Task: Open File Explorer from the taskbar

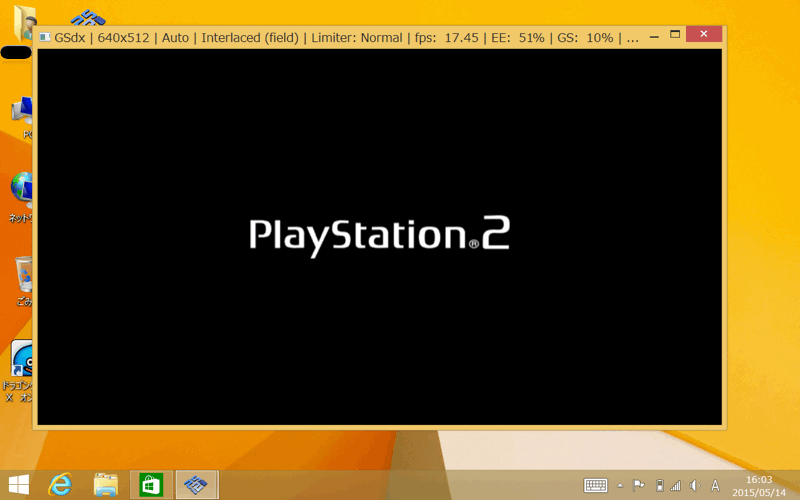Action: click(106, 485)
